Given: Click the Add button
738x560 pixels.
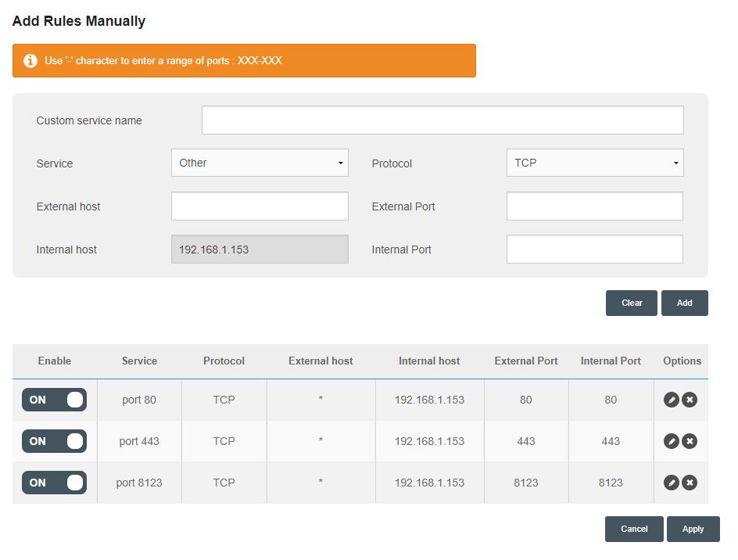Looking at the screenshot, I should pos(684,303).
